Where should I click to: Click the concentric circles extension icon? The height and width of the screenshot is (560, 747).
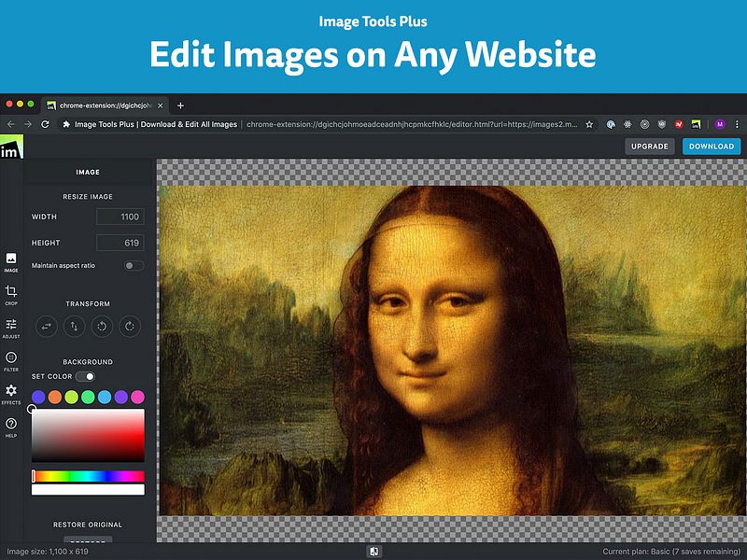(x=644, y=124)
